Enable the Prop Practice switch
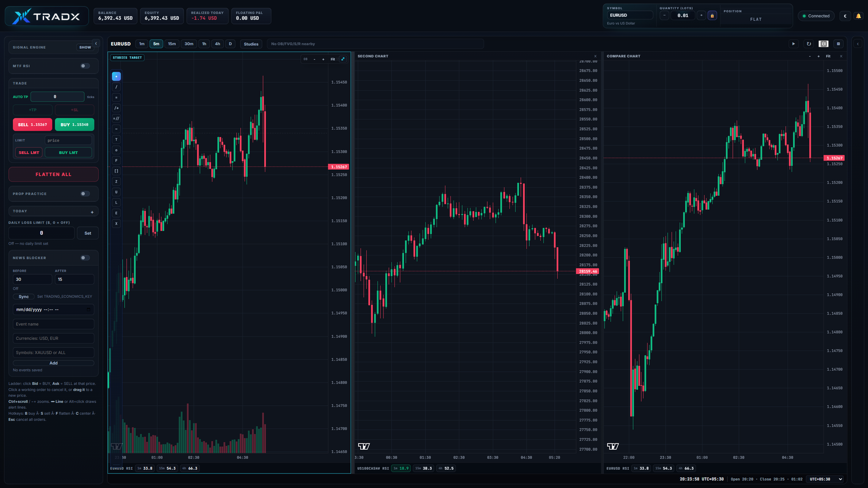Screen dimensions: 868x488 point(85,194)
